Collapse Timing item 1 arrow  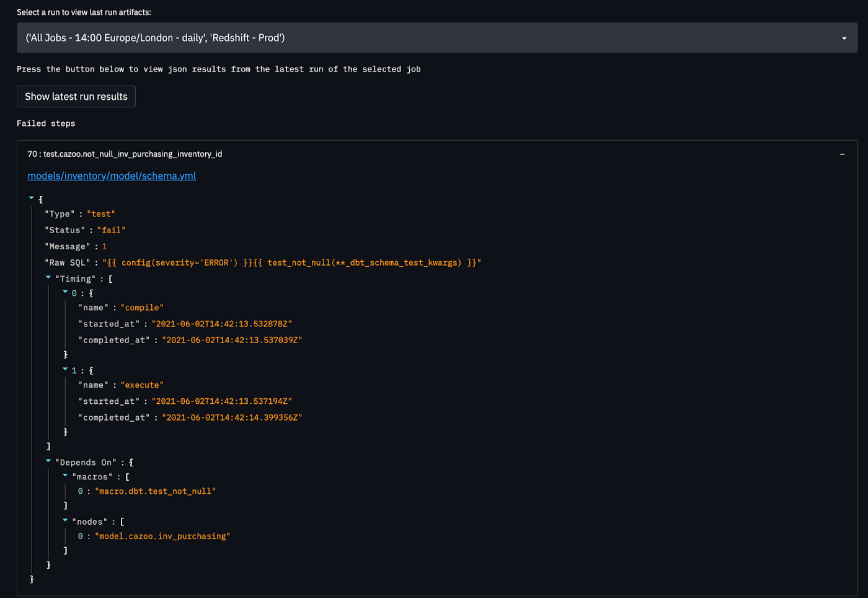click(65, 369)
